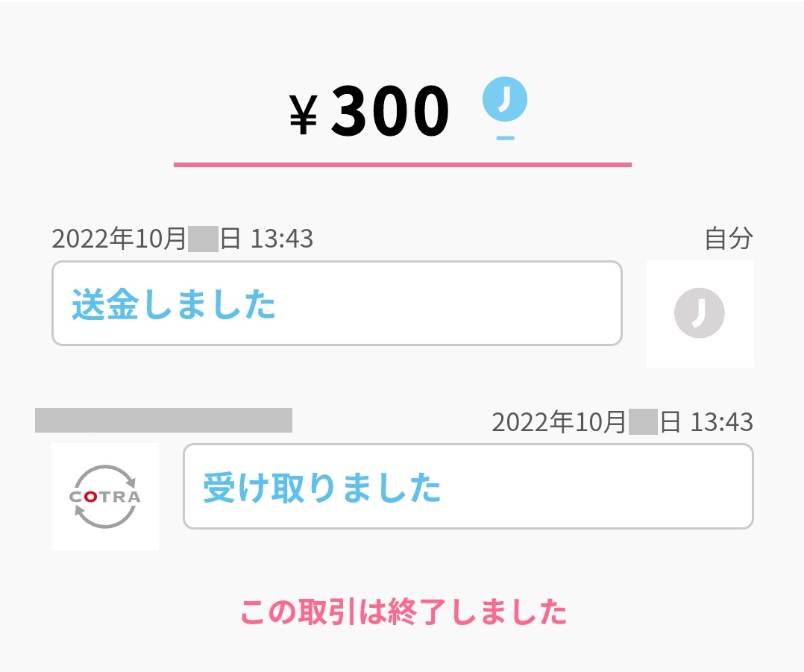This screenshot has height=672, width=804.
Task: Tap the pink horizontal divider line
Action: tap(402, 163)
